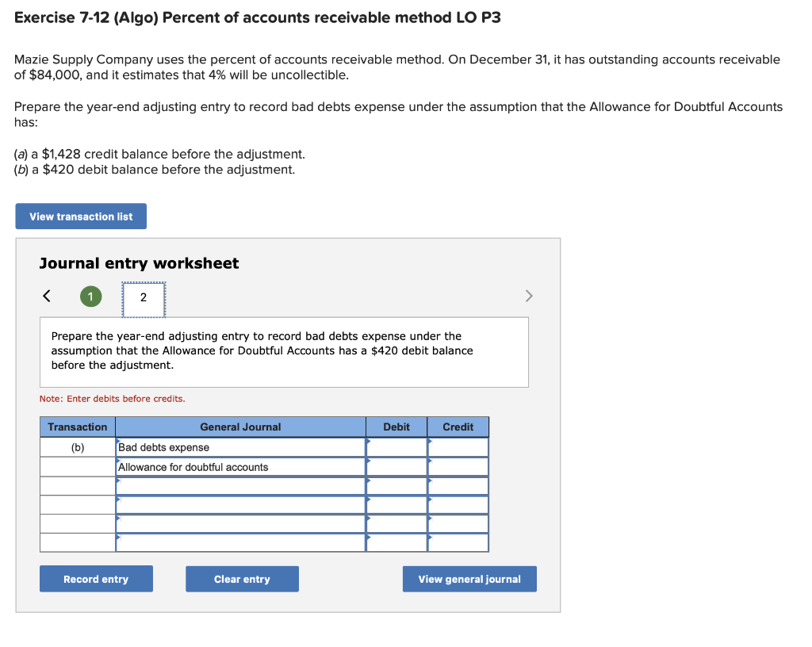The height and width of the screenshot is (647, 812).
Task: Switch to journal entry tab 2
Action: (143, 297)
